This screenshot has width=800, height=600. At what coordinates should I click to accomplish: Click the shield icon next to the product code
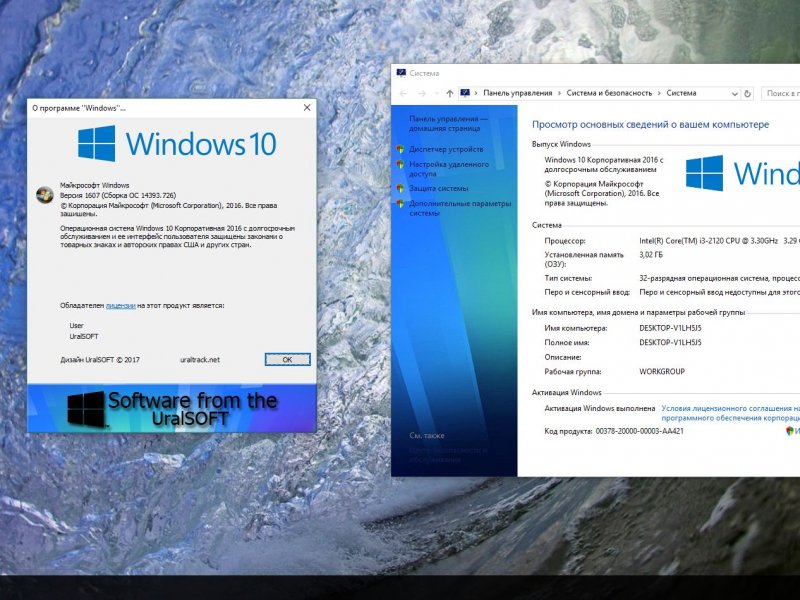[x=790, y=431]
